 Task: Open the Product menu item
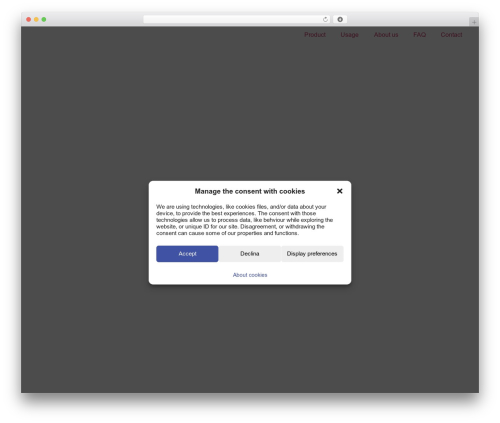pyautogui.click(x=315, y=35)
